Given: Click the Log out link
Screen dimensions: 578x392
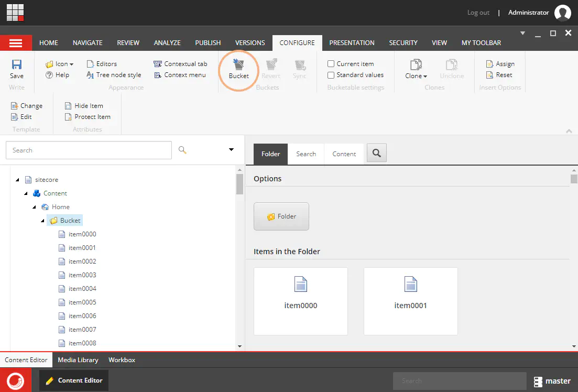Looking at the screenshot, I should click(x=478, y=13).
